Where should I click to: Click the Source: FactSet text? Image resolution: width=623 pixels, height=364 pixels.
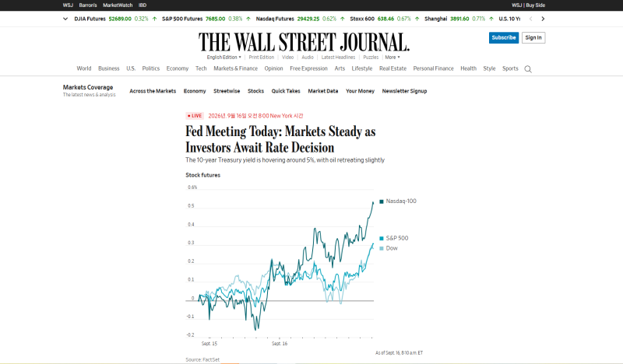tap(202, 359)
